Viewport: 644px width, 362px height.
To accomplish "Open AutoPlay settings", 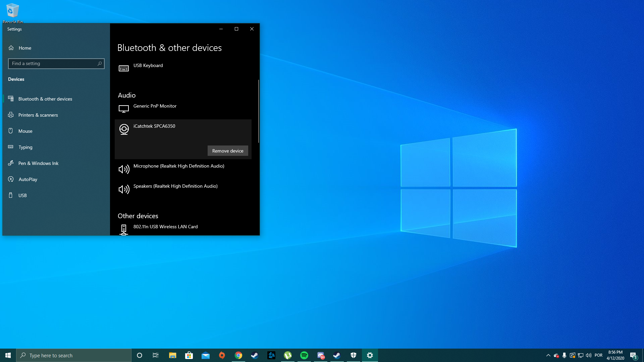I will point(28,179).
